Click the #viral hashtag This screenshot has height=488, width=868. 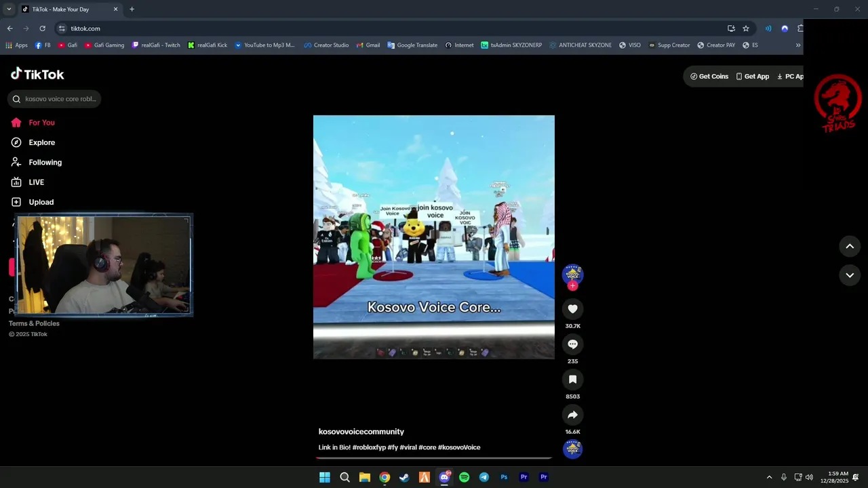pyautogui.click(x=408, y=447)
